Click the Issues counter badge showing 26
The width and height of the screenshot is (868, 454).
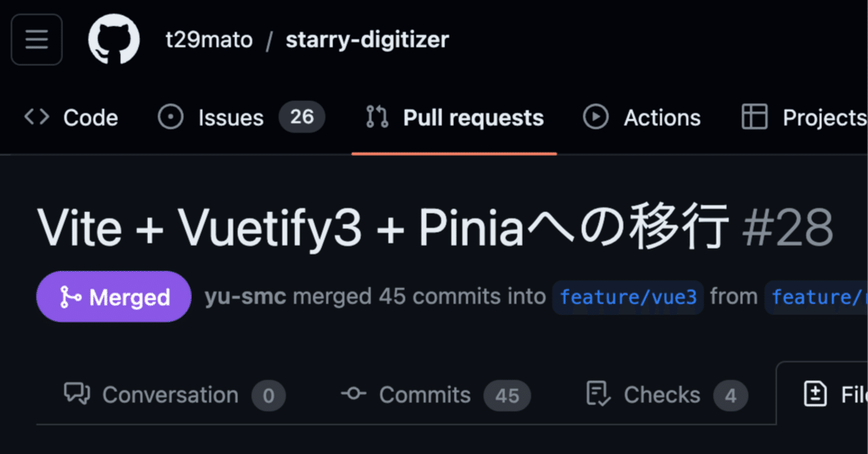tap(302, 117)
